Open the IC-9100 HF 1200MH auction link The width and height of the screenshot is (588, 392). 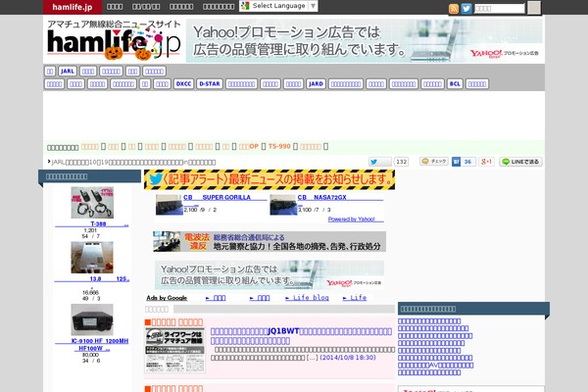pos(92,345)
